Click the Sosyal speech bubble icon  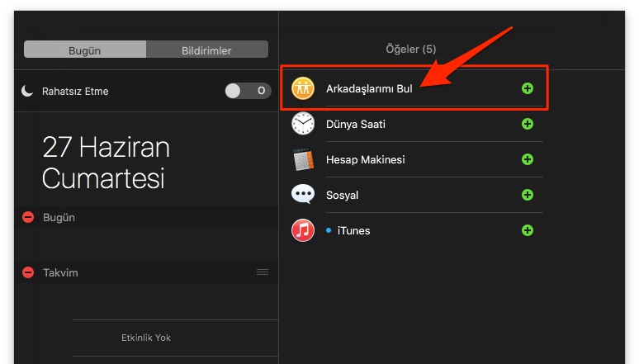(303, 195)
